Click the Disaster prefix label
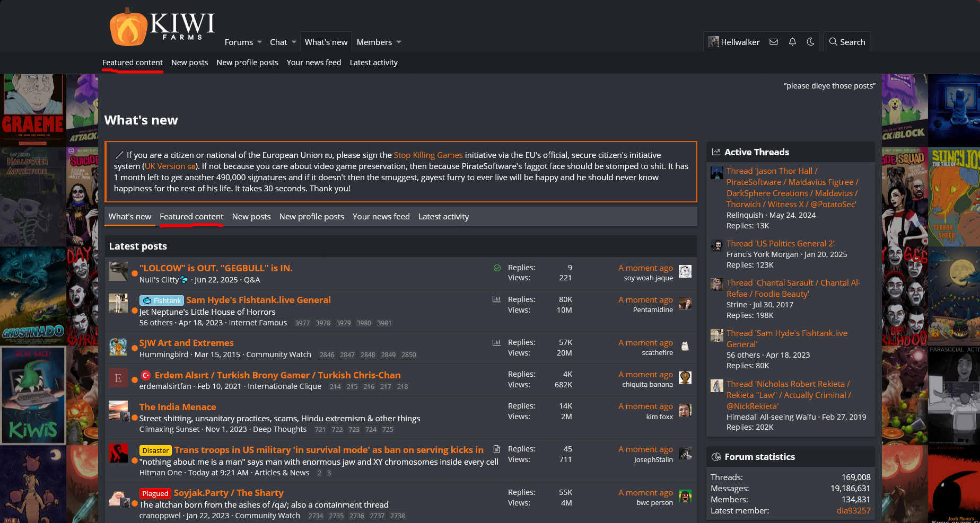Screen dimensions: 980x523 click(x=155, y=450)
